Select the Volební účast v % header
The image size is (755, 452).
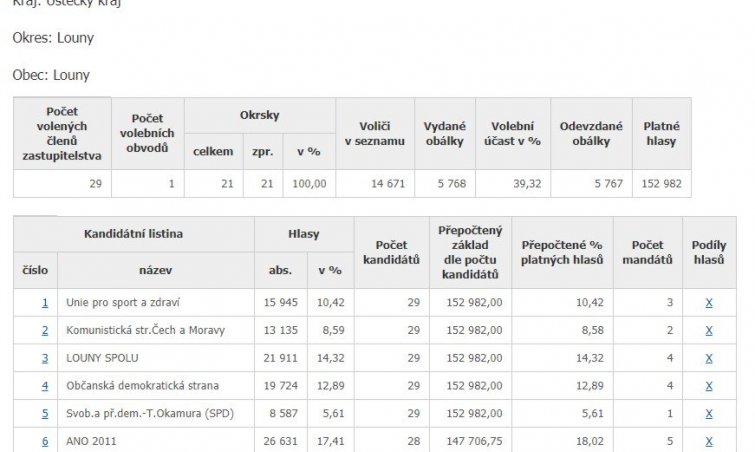point(513,134)
